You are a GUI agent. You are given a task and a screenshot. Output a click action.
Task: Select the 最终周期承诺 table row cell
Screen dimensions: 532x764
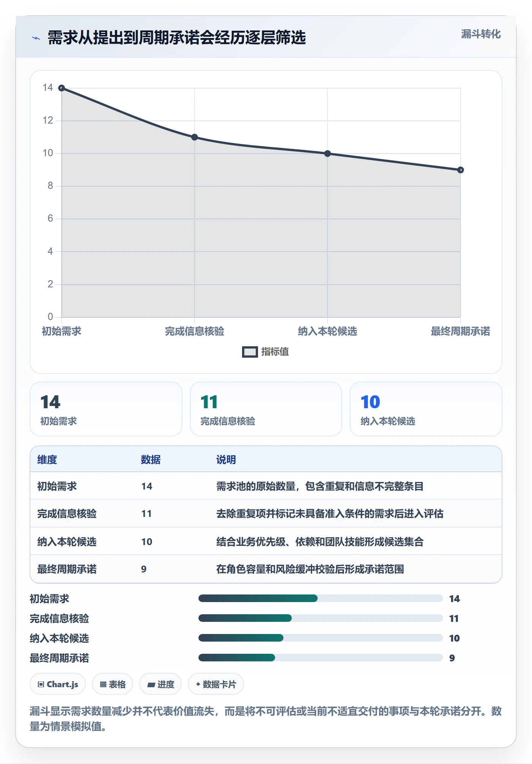67,569
